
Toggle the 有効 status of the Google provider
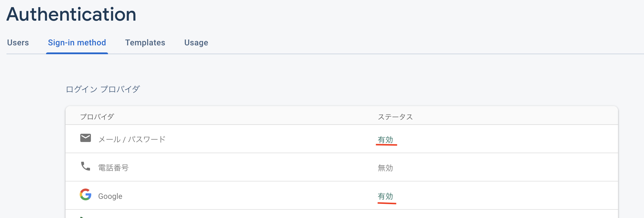tap(386, 196)
